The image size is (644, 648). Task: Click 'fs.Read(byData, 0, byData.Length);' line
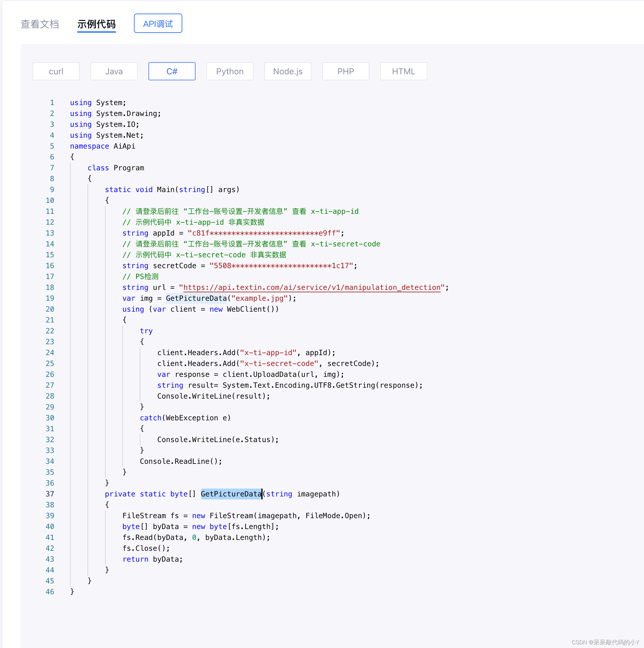click(x=196, y=537)
